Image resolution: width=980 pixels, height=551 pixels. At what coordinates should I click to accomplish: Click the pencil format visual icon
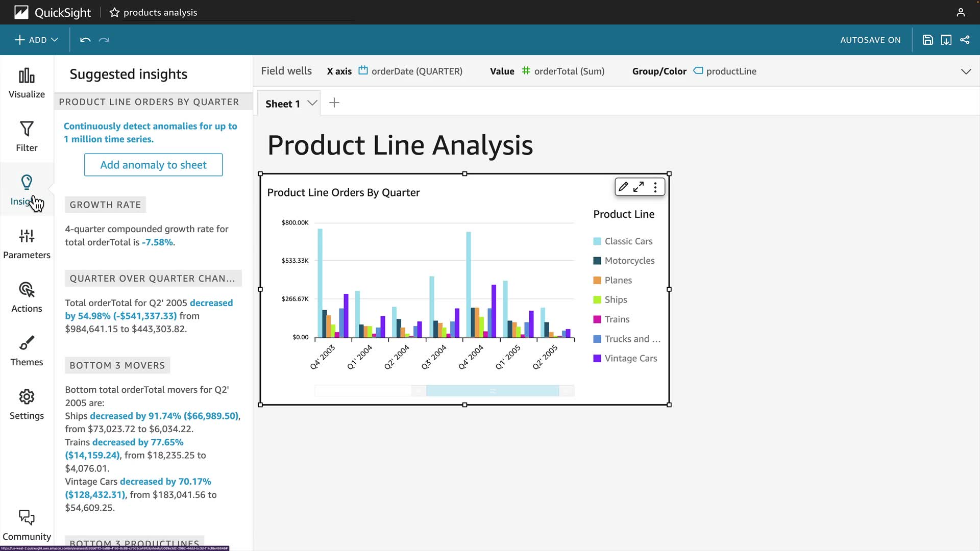(x=623, y=187)
